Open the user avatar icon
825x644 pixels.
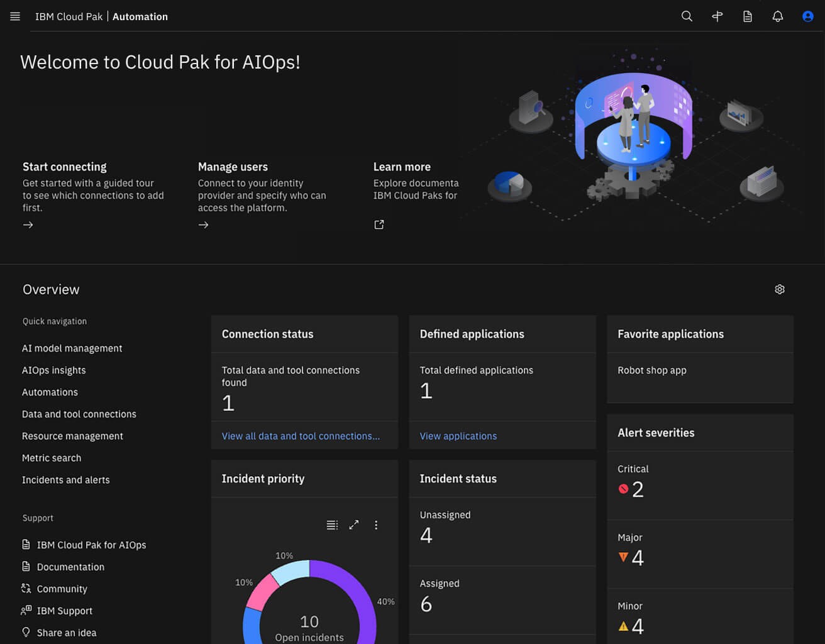coord(807,16)
